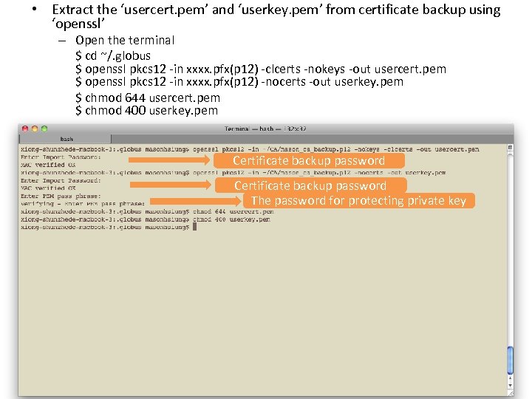The width and height of the screenshot is (532, 399).
Task: Click the slide openssl line with '-clcerts -nokeys'
Action: 261,69
